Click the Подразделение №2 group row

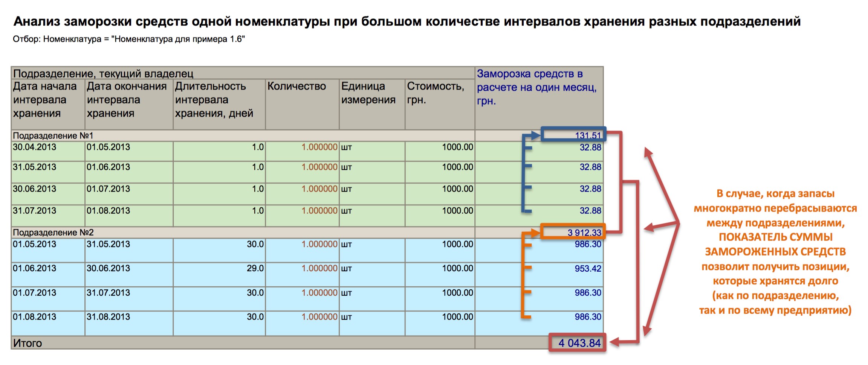coord(53,233)
